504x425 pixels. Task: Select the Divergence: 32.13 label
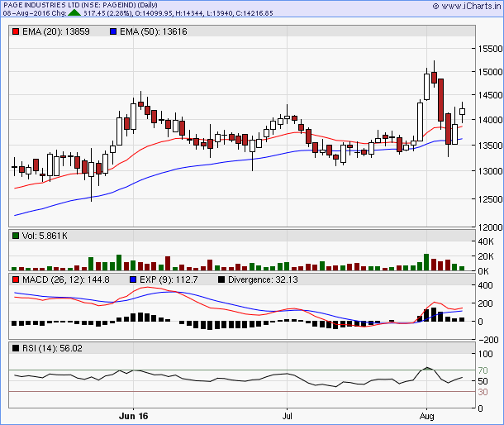[263, 279]
